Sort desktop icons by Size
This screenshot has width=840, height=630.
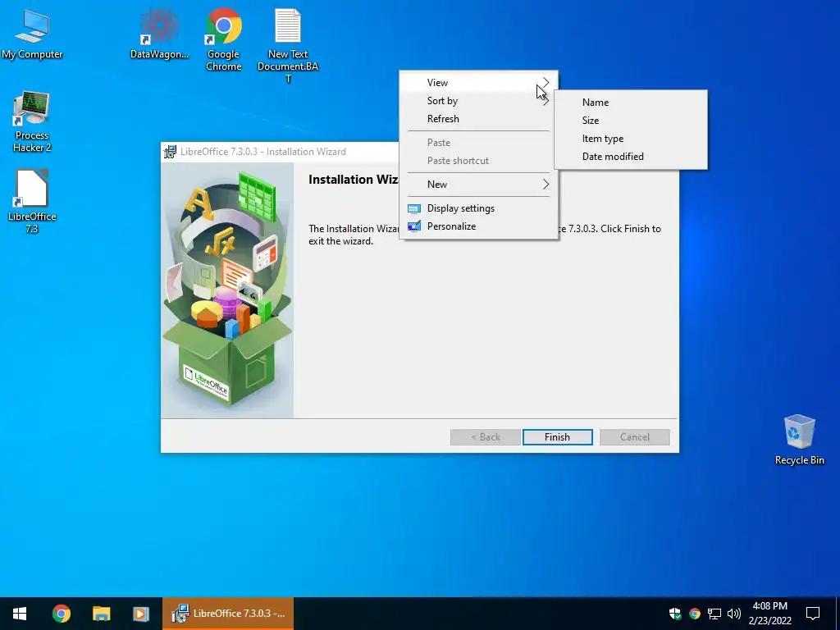[x=631, y=121]
